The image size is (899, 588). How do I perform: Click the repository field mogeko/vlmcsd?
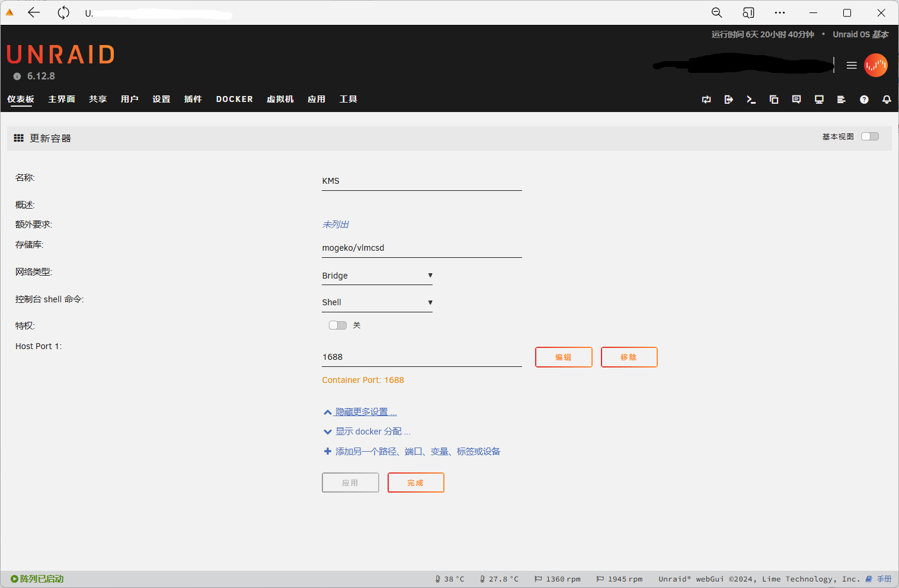(x=422, y=248)
